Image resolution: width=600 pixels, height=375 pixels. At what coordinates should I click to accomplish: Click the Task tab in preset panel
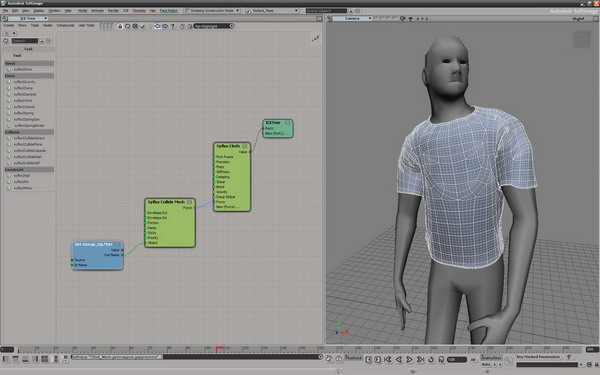[x=28, y=49]
